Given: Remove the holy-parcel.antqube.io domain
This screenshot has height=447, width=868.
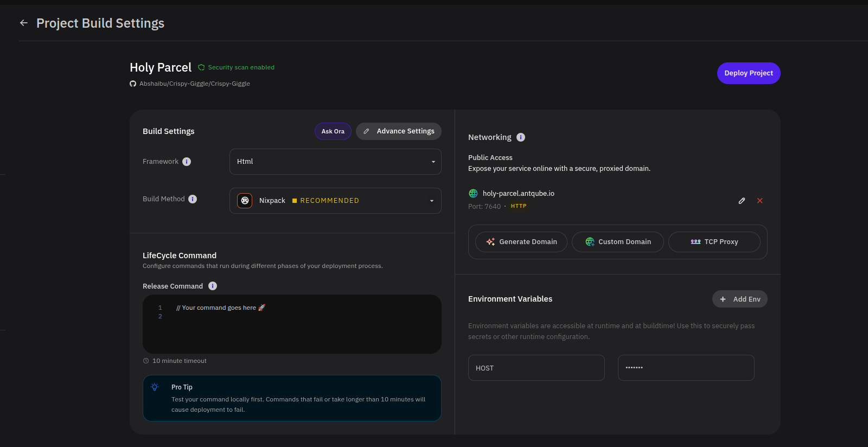Looking at the screenshot, I should (x=760, y=201).
